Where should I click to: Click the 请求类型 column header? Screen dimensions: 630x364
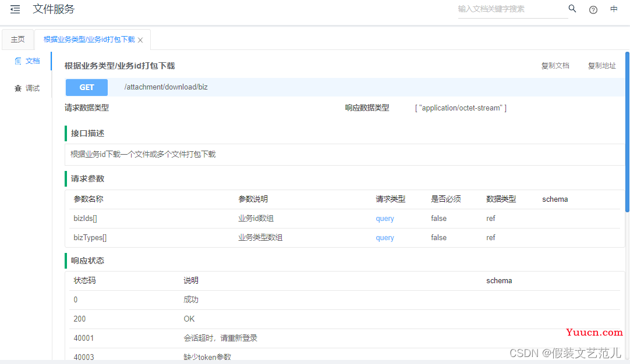point(391,199)
